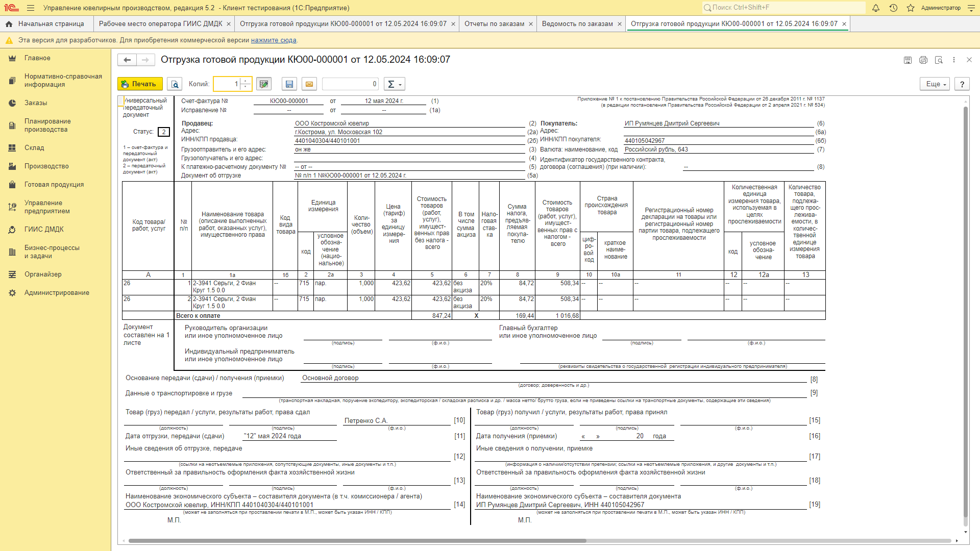
Task: Open Производство section in sidebar
Action: (x=55, y=166)
